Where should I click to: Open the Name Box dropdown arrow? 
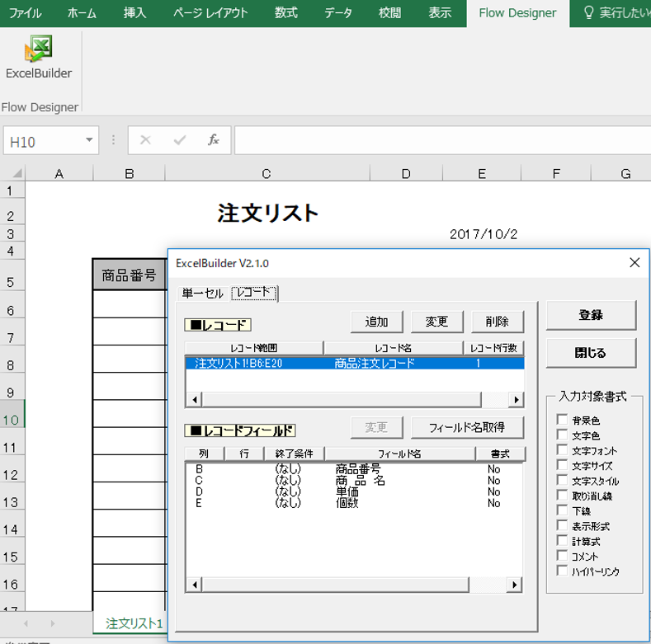pos(89,140)
